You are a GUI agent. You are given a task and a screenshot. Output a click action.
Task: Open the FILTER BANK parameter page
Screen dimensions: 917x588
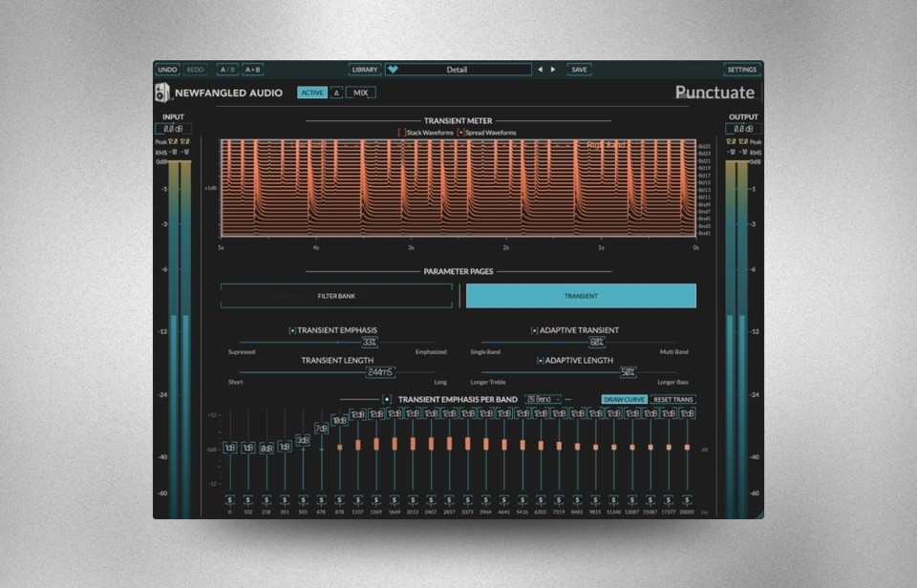[x=336, y=296]
